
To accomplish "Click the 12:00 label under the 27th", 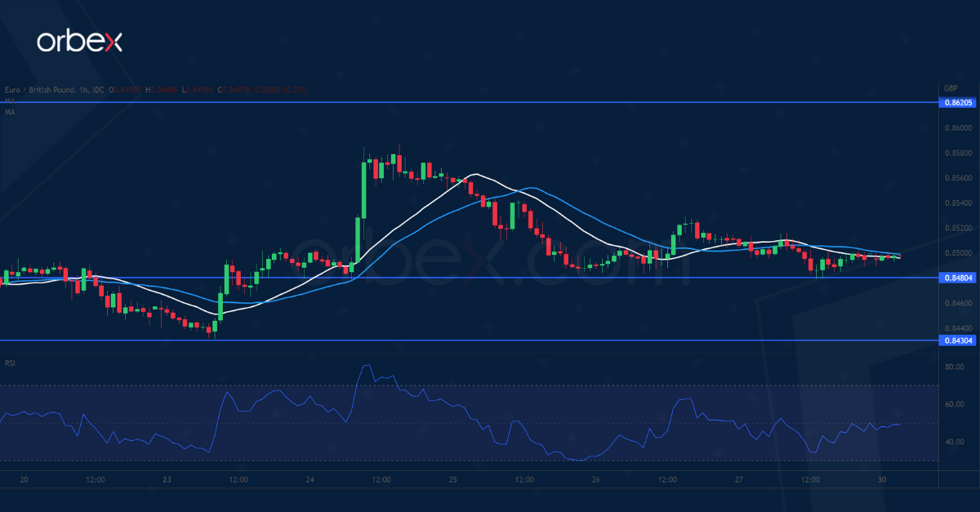I will (x=811, y=481).
